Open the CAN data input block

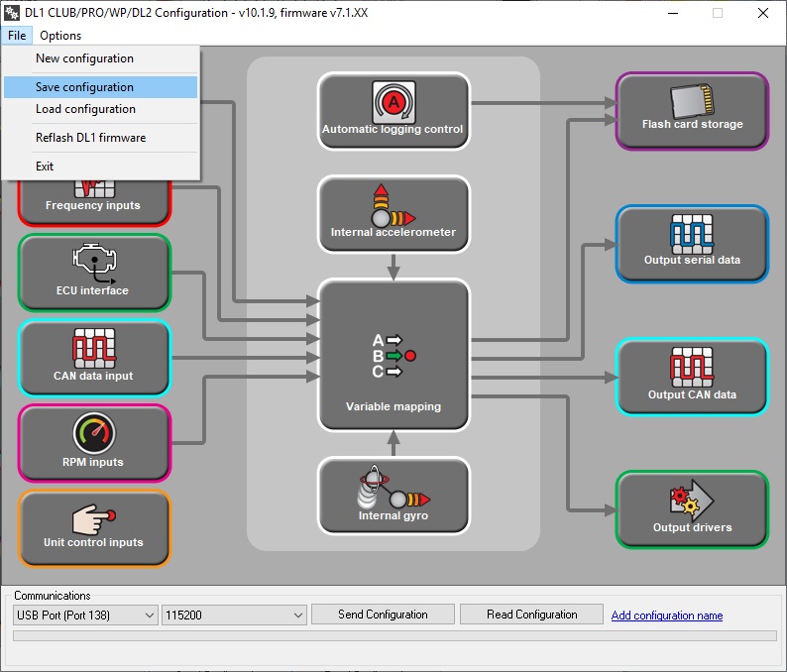[x=94, y=357]
